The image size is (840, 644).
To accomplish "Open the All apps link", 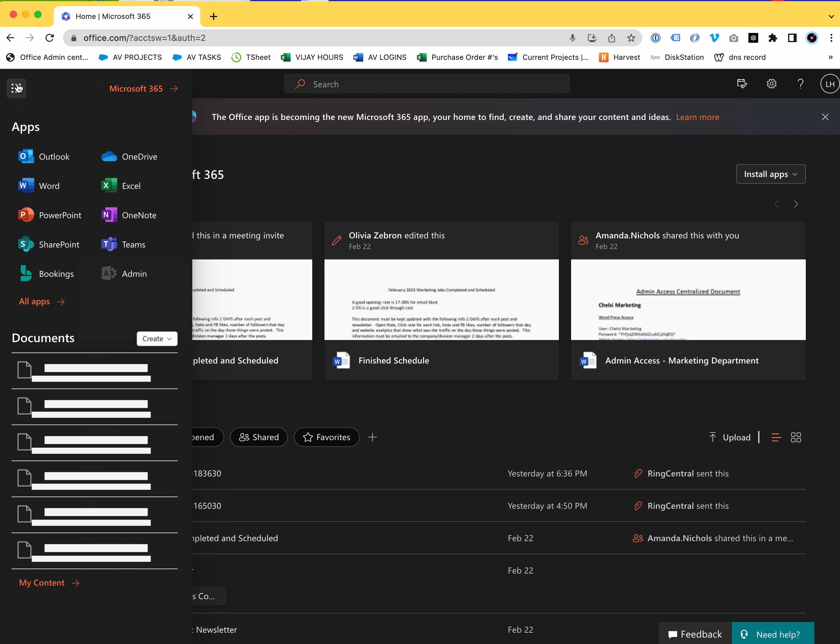I will click(42, 301).
